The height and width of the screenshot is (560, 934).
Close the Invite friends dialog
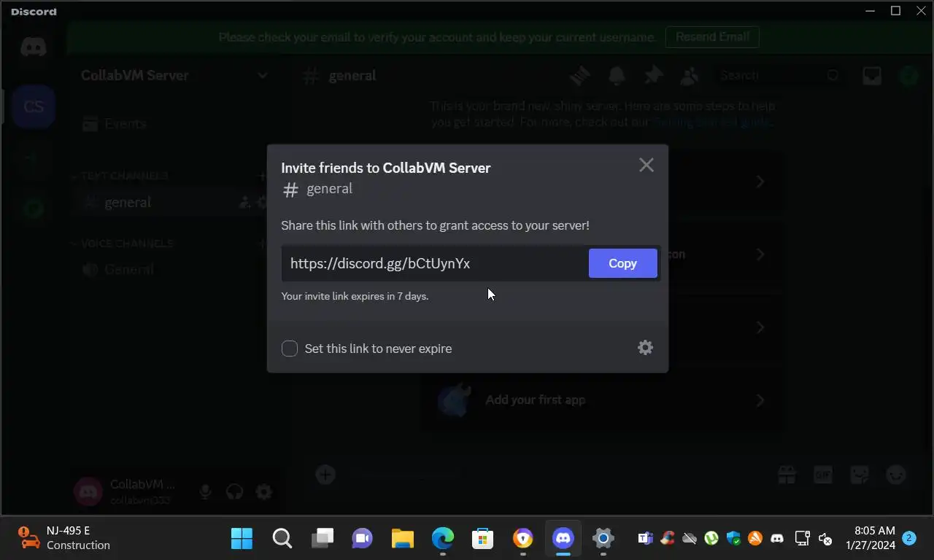click(646, 165)
